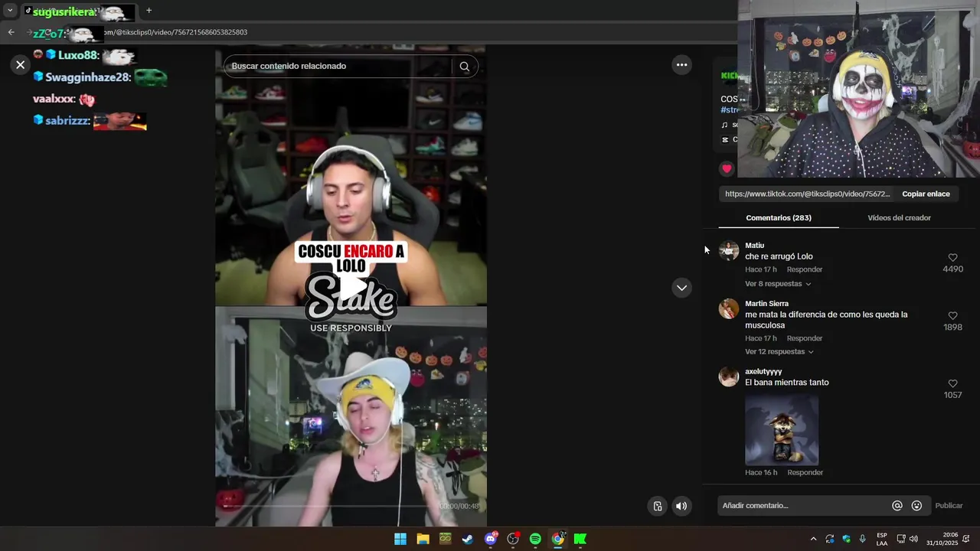Reply to Matiu's comment
980x551 pixels.
click(805, 269)
